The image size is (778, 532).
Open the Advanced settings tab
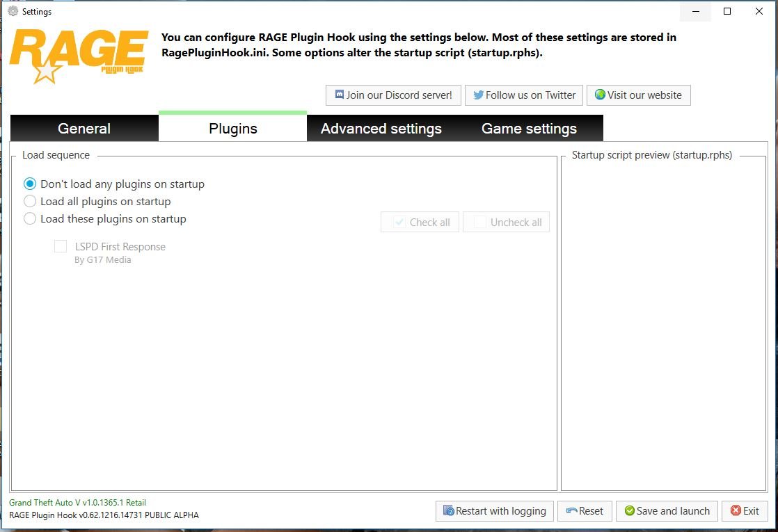pyautogui.click(x=381, y=129)
